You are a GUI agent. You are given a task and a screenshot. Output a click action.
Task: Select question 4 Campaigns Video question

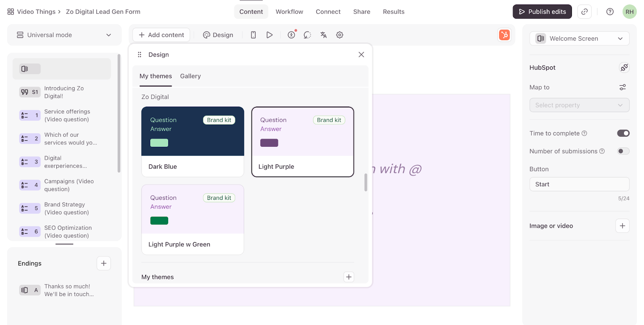coord(62,185)
